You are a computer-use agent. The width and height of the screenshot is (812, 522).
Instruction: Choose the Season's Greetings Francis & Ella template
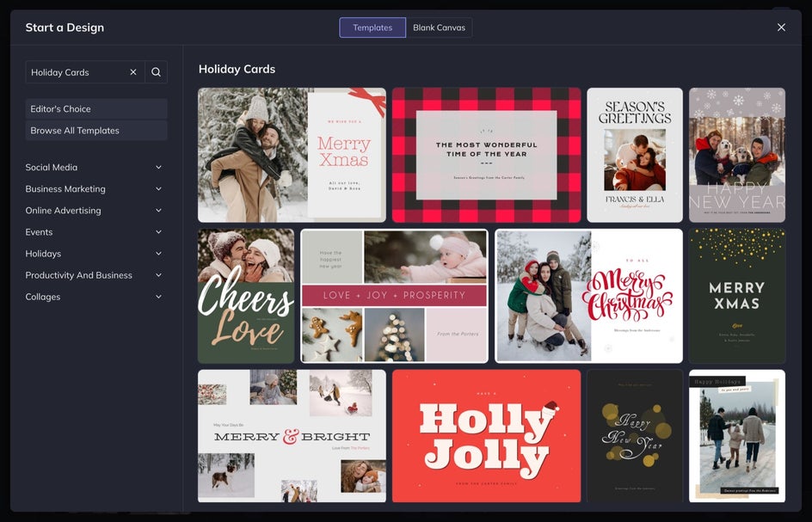(635, 155)
